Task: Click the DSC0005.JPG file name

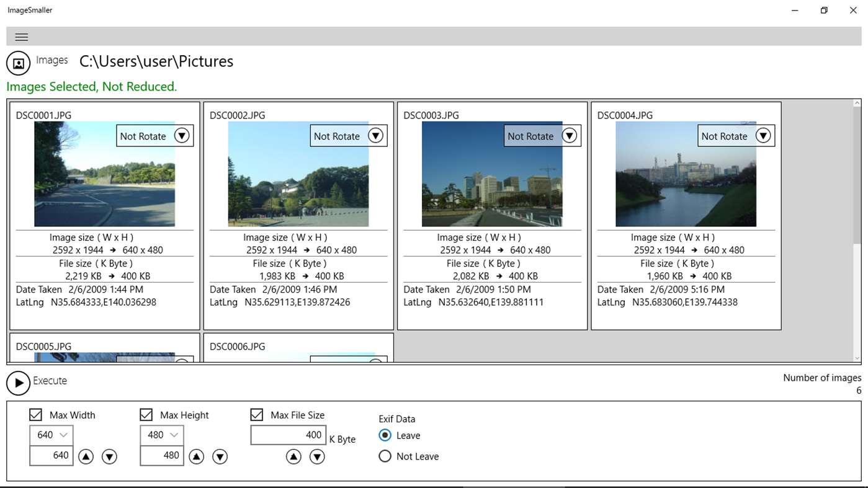Action: [43, 347]
